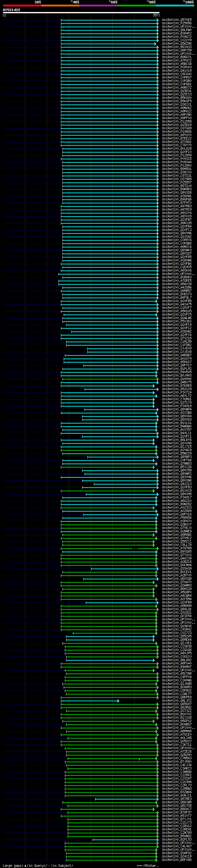This screenshot has height=868, width=197.
Task: Select UniRef100_A9PI59 entry
Action: 177,50
